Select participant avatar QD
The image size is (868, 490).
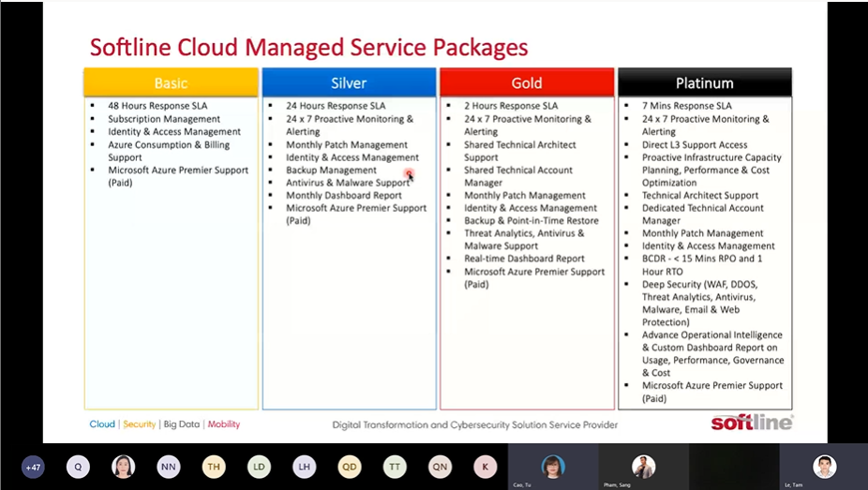(x=350, y=468)
